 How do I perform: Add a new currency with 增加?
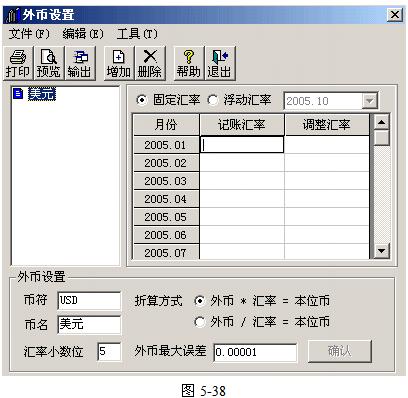pyautogui.click(x=119, y=63)
